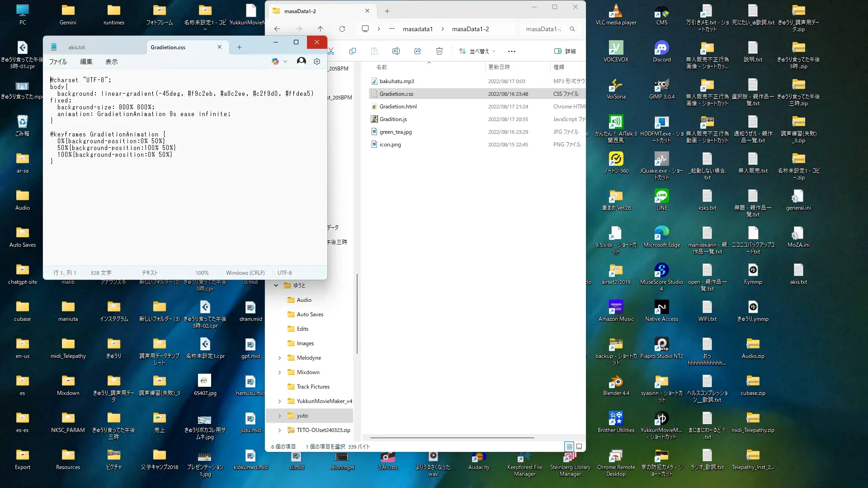Click the Share icon in Explorer toolbar
The image size is (868, 488).
pyautogui.click(x=418, y=51)
